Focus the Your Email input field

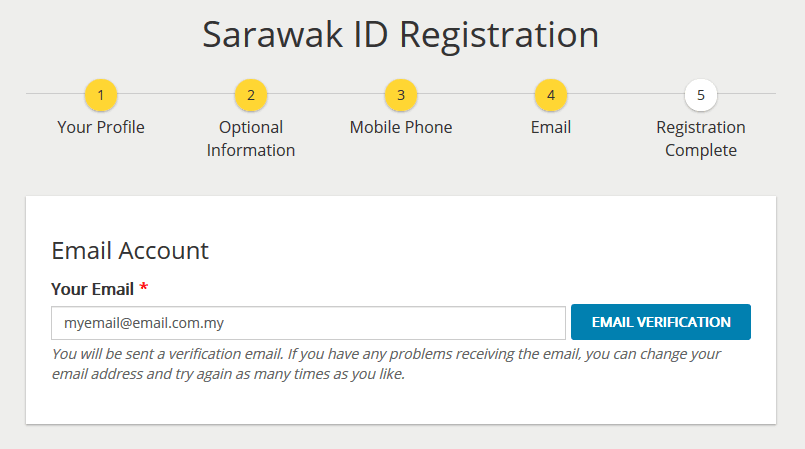[x=308, y=323]
